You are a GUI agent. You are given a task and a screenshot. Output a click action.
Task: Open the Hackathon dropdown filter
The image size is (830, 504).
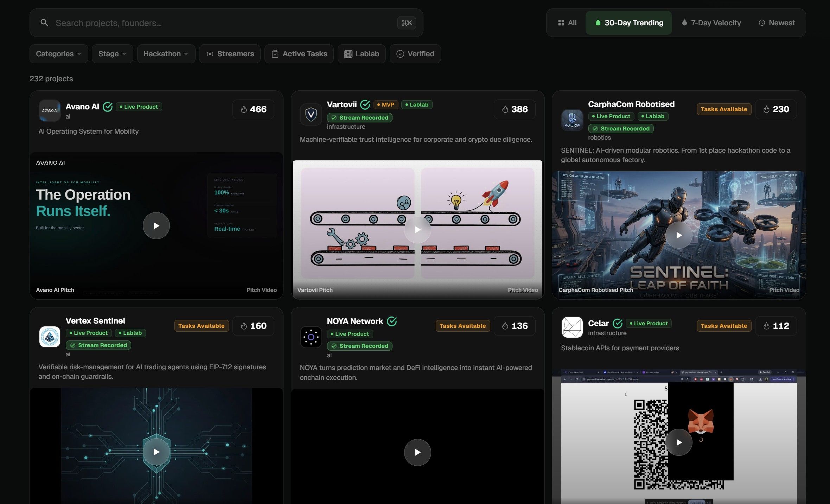(166, 54)
